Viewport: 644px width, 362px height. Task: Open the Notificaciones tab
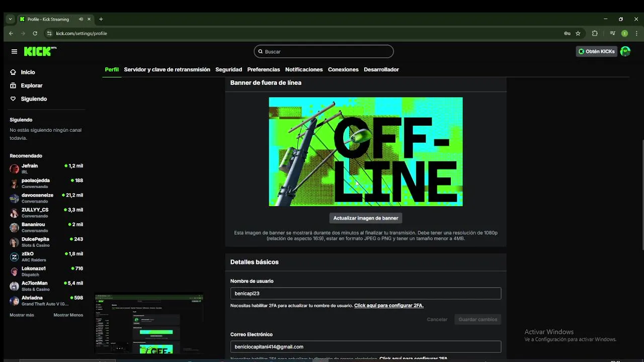click(x=304, y=69)
